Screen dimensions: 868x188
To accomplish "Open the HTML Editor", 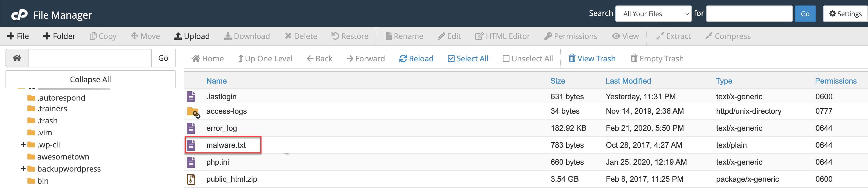I will click(x=502, y=36).
